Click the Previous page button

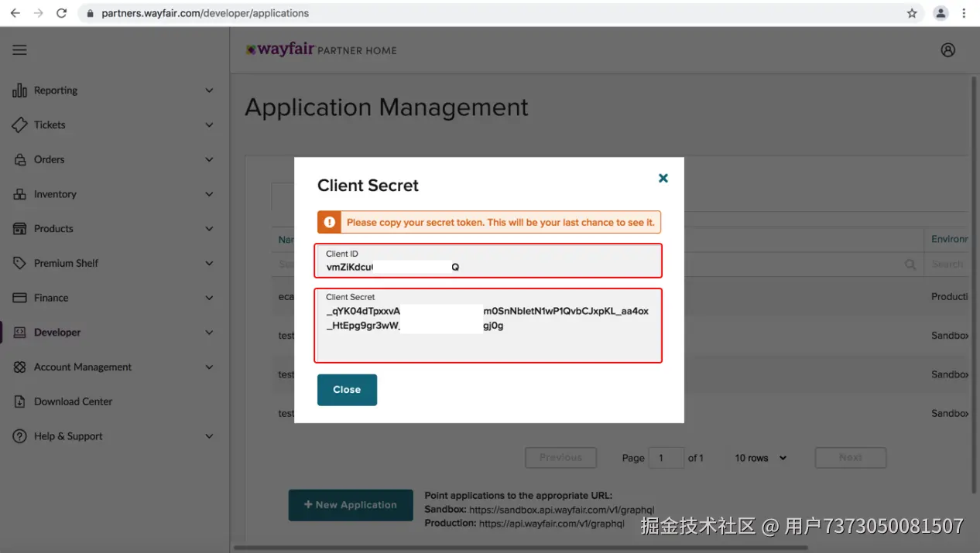point(561,458)
